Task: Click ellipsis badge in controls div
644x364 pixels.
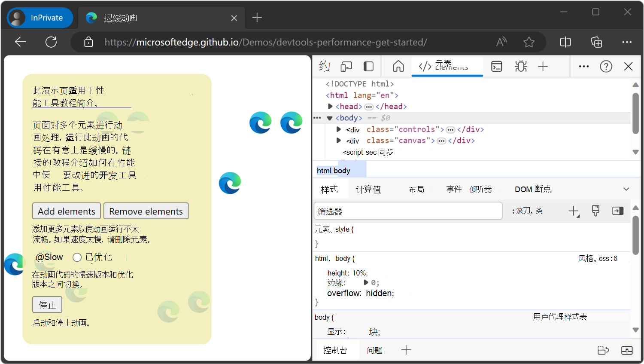Action: pos(450,130)
